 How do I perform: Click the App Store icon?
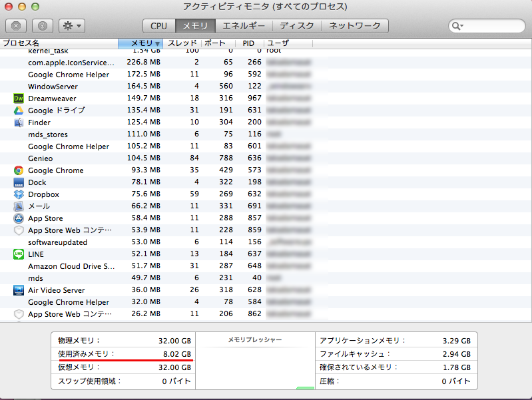(19, 218)
